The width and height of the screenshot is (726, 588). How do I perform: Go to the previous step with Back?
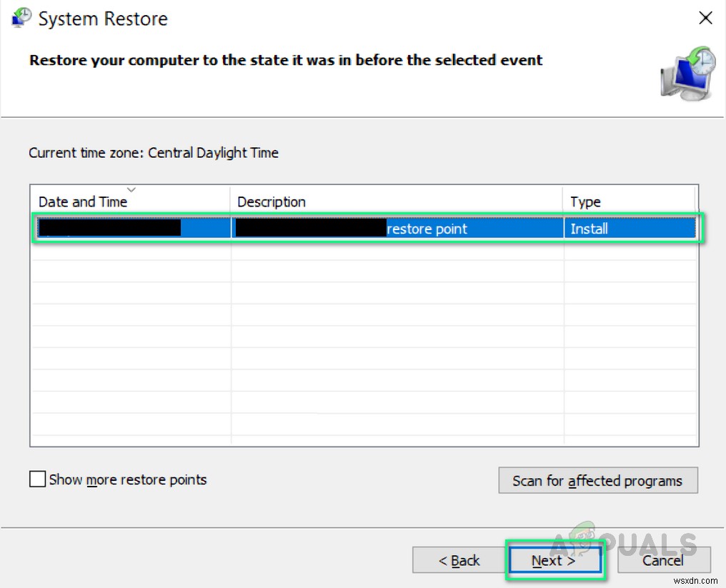(459, 560)
